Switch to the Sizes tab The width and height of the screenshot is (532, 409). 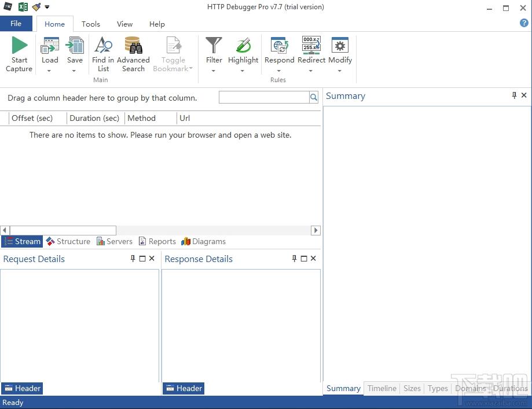pyautogui.click(x=412, y=388)
